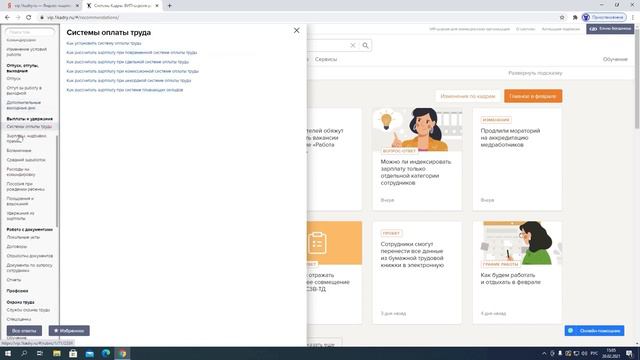Screen dimensions: 640x360
Task: Select Изменение условий работы in sidebar
Action: (27, 52)
